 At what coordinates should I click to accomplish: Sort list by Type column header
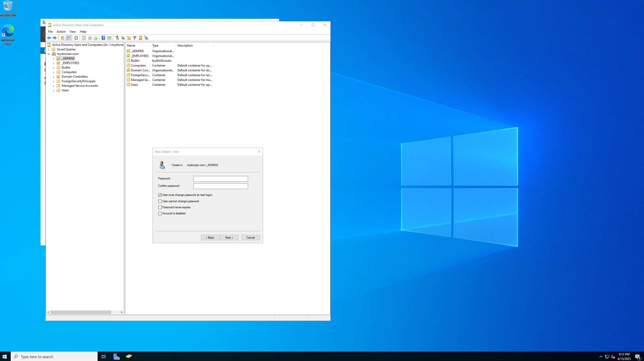[x=163, y=46]
